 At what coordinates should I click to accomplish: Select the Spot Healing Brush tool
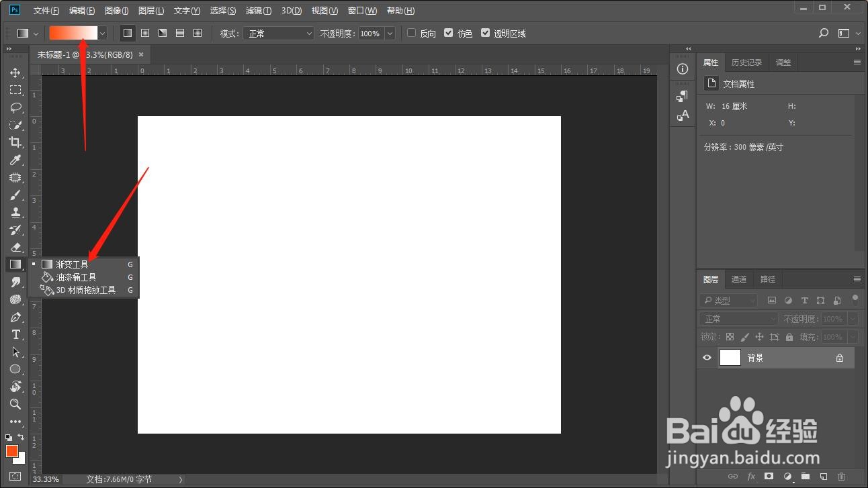click(15, 177)
